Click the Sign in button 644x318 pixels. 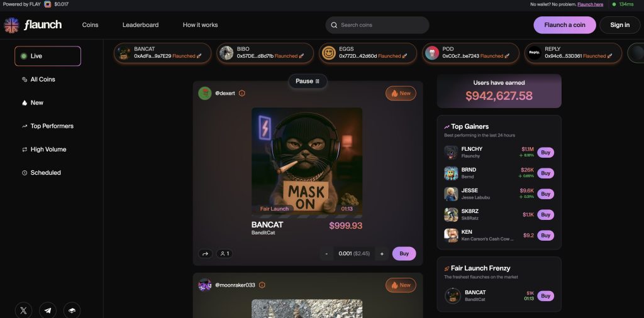pyautogui.click(x=619, y=25)
